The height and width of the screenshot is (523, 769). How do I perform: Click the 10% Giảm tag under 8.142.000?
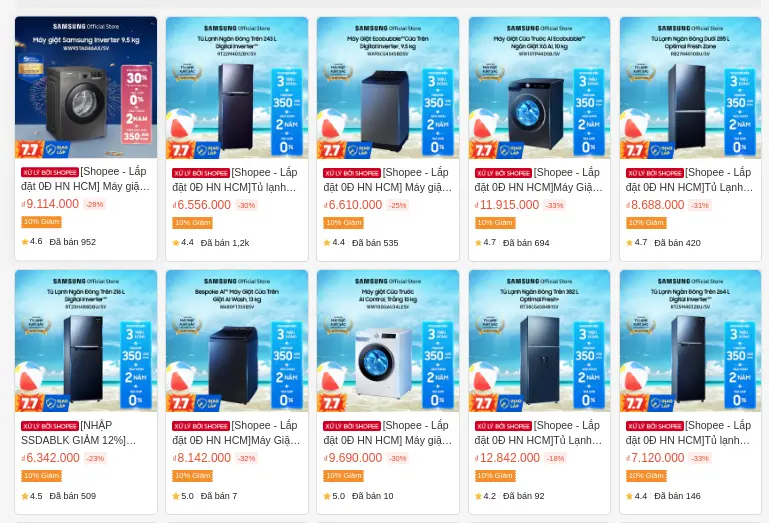pyautogui.click(x=192, y=476)
